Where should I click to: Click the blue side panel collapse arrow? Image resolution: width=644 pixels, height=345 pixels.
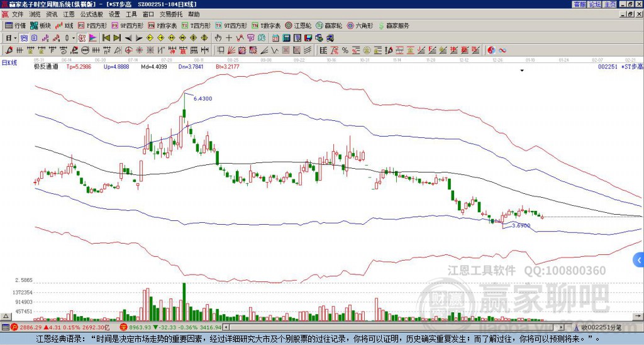click(x=639, y=260)
